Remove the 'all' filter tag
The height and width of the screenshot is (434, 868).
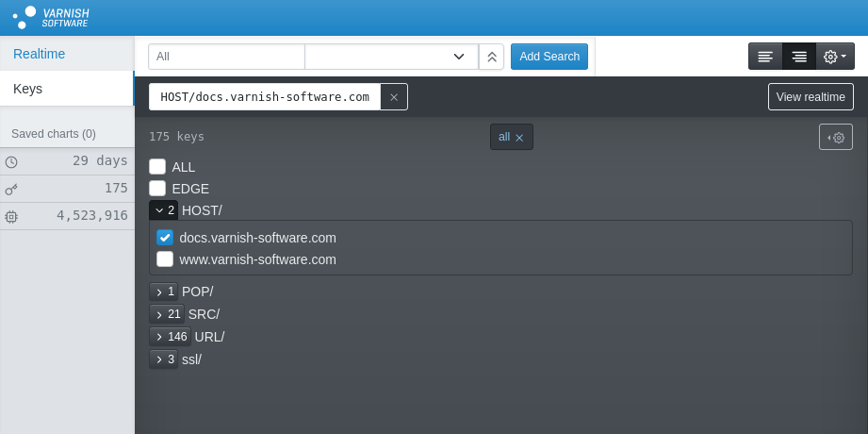click(519, 138)
